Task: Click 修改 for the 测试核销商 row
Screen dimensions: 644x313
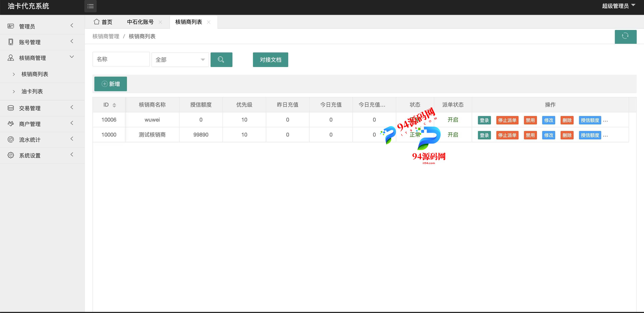Action: (548, 135)
